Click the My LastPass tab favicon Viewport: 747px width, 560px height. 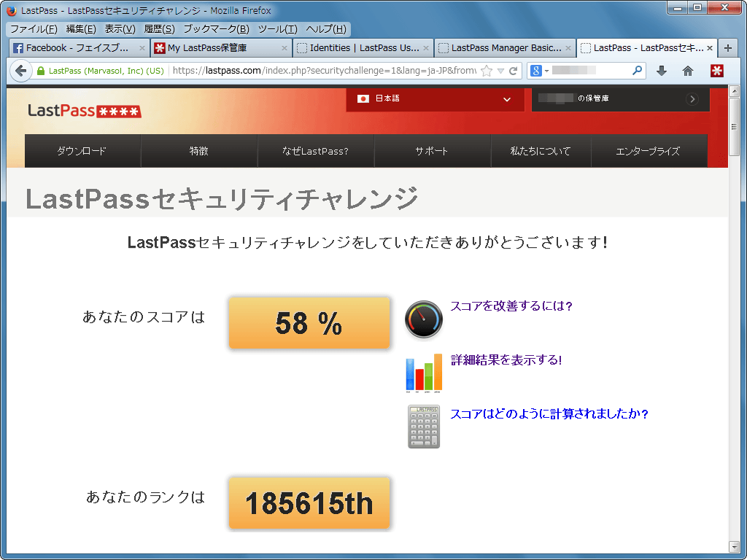click(160, 48)
